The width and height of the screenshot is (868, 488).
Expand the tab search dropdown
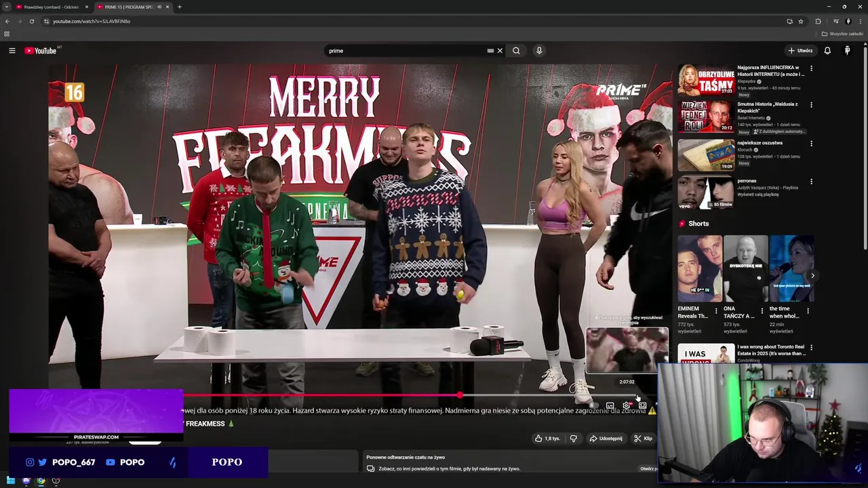(6, 7)
